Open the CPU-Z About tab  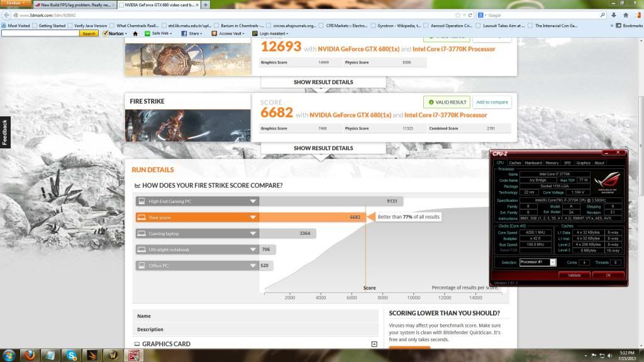click(x=599, y=163)
